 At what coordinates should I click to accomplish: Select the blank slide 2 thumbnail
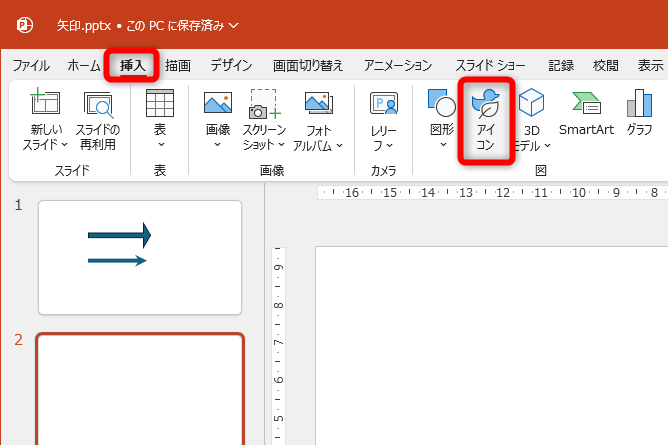coord(140,389)
